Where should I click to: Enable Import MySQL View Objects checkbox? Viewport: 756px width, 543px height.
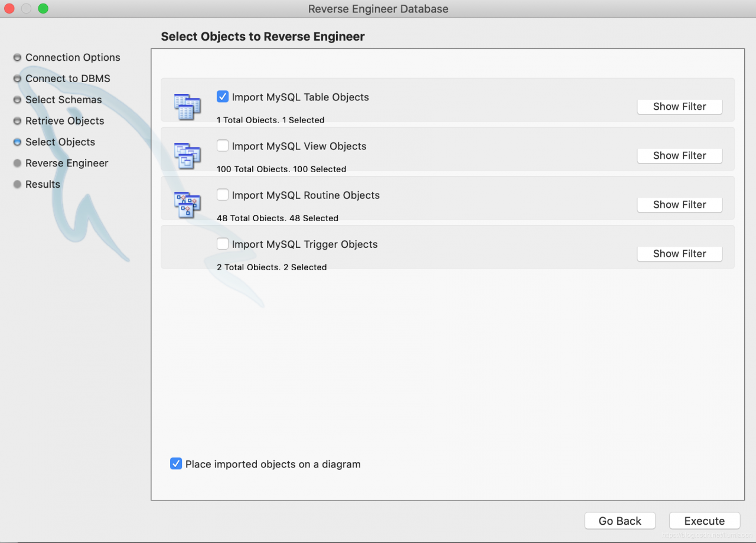click(x=223, y=145)
